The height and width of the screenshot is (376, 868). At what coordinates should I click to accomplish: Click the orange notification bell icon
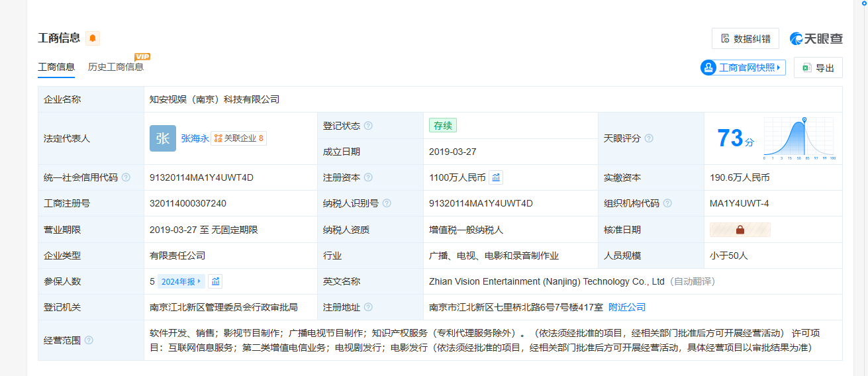click(93, 38)
